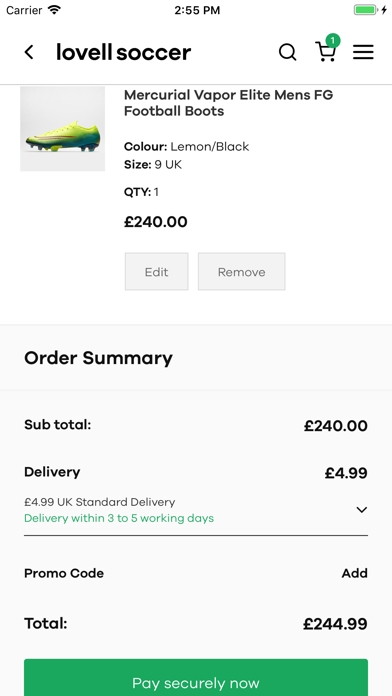
Task: Open the football boots product thumbnail
Action: [63, 129]
